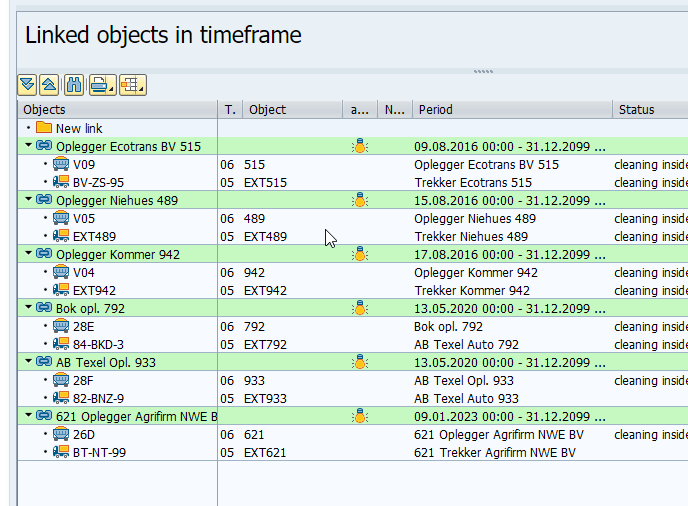The height and width of the screenshot is (506, 688).
Task: Click the active lamp icon in Bok opl. 792 row
Action: click(x=360, y=308)
